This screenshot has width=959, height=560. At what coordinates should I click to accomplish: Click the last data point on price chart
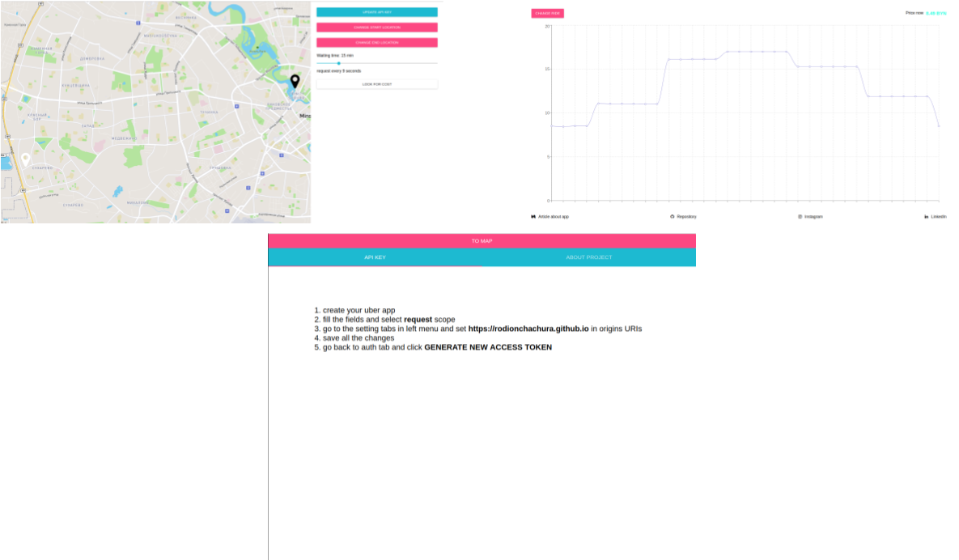[x=939, y=126]
